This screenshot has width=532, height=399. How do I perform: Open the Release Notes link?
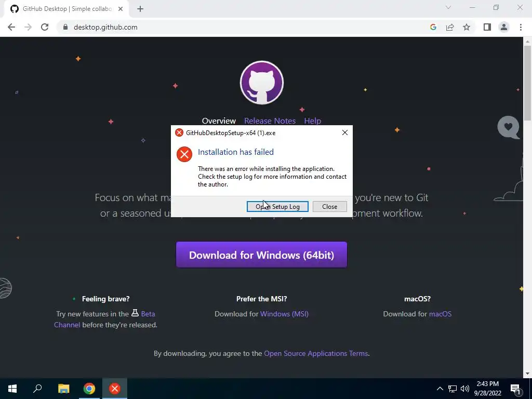[x=270, y=121]
